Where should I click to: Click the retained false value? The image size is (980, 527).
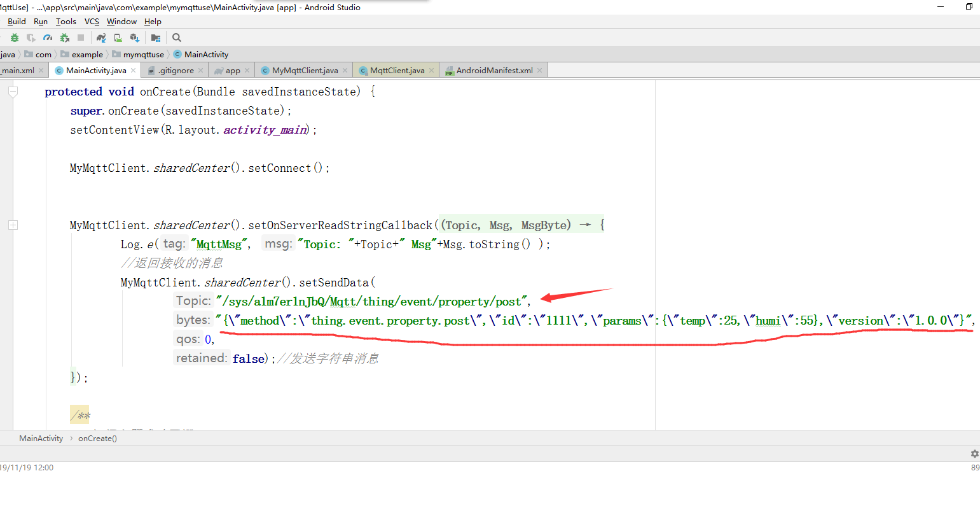coord(249,359)
